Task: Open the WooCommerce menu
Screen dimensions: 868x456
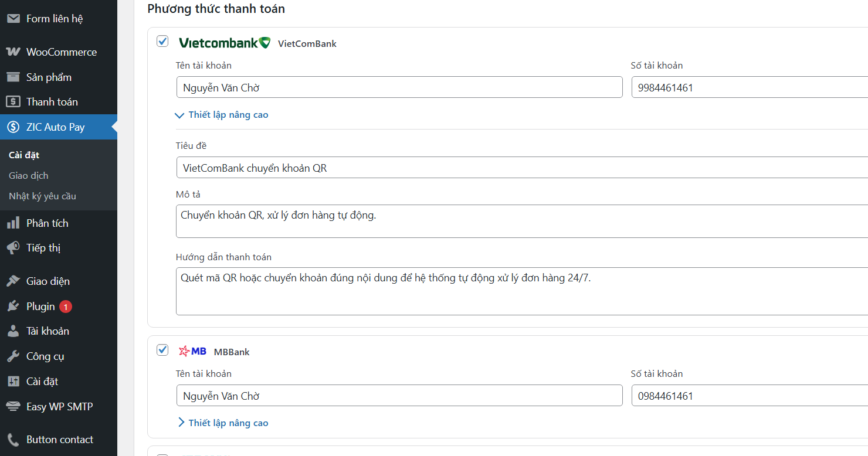Action: click(x=59, y=52)
